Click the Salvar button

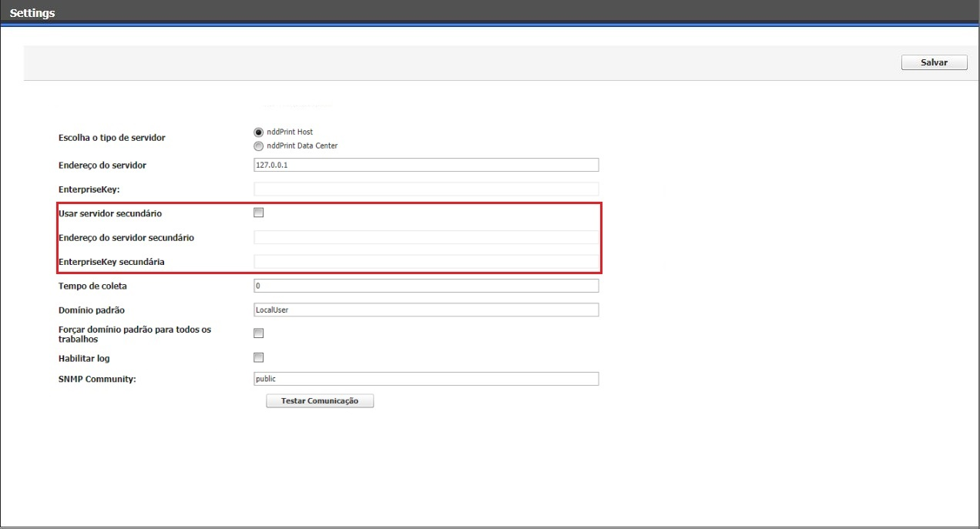coord(934,62)
